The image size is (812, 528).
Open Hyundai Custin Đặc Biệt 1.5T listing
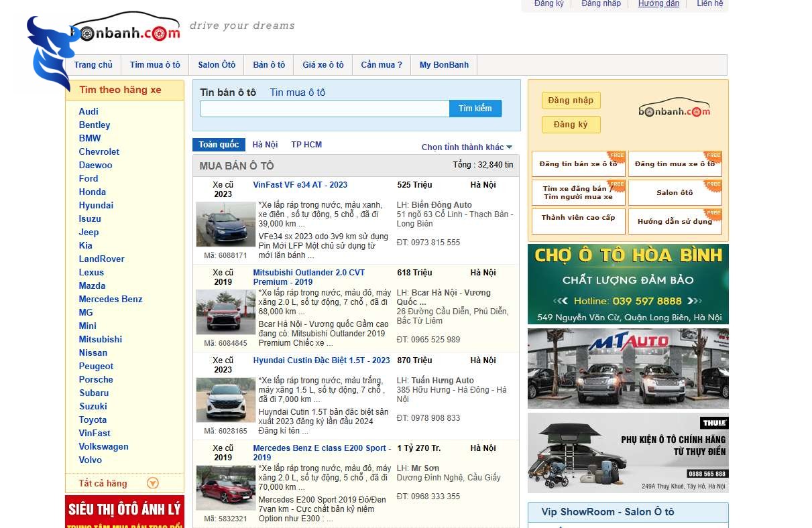click(x=321, y=360)
